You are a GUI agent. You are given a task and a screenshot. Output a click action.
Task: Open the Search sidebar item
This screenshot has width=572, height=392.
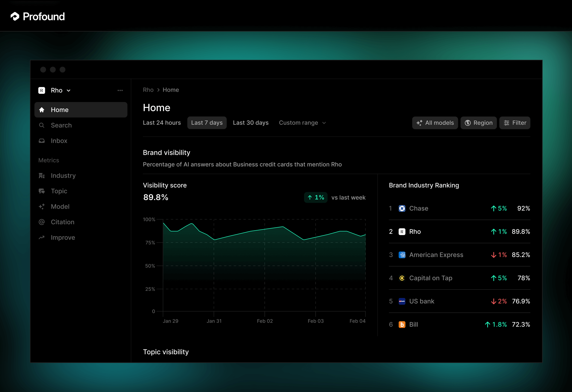coord(61,125)
